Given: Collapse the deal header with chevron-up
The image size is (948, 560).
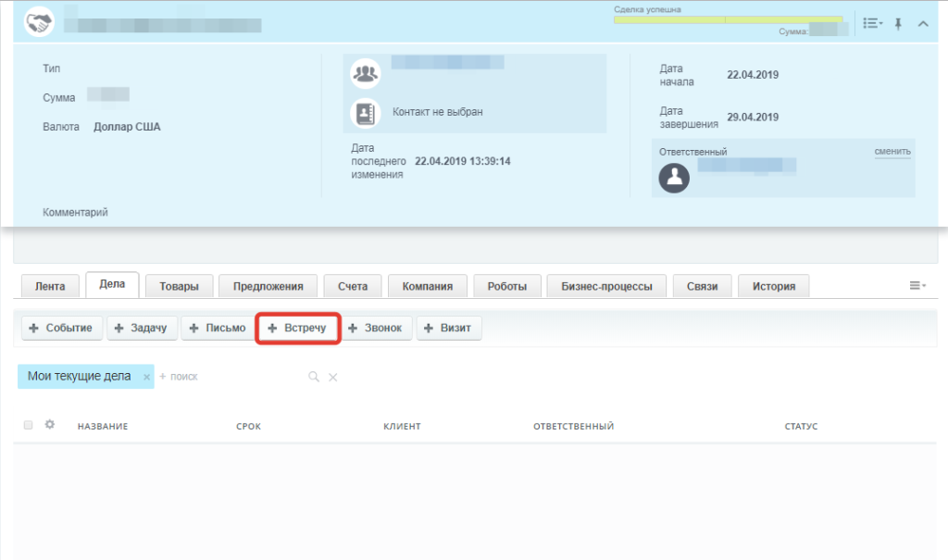Looking at the screenshot, I should (923, 24).
